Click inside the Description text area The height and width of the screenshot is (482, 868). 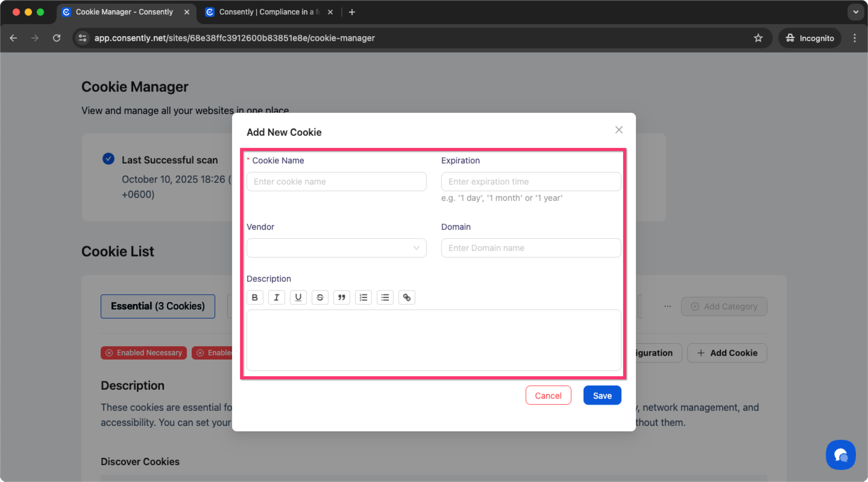point(433,340)
